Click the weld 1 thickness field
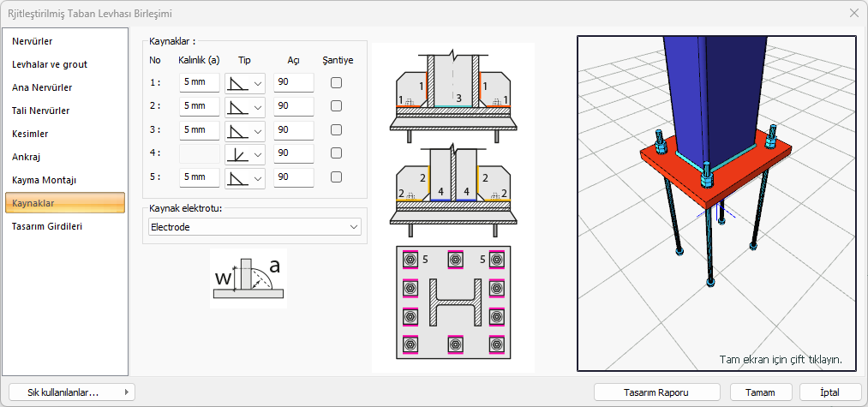 199,83
